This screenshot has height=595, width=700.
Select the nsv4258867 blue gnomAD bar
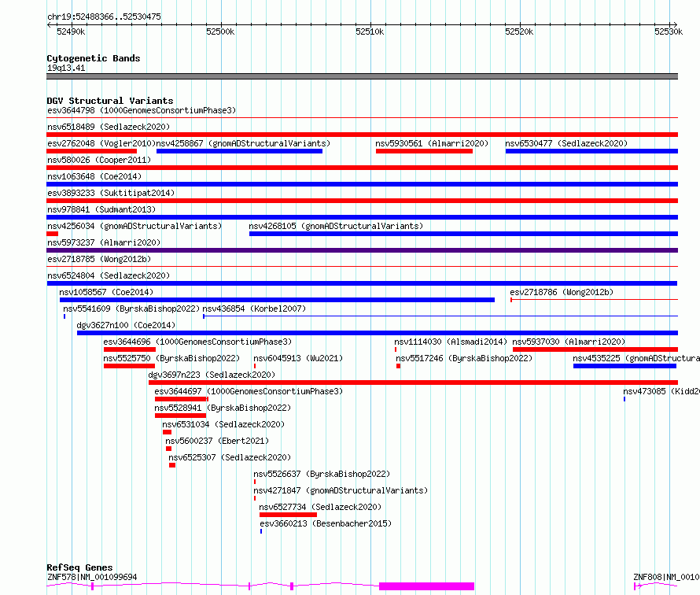[239, 151]
